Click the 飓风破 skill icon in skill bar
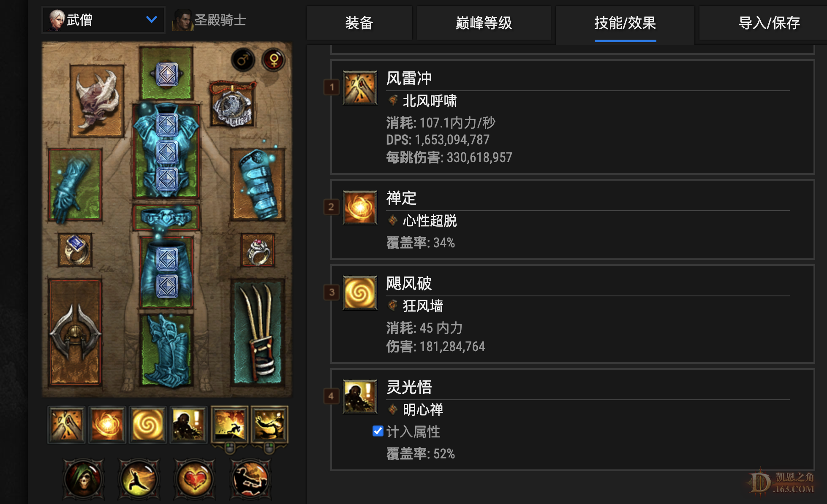Viewport: 827px width, 504px height. tap(147, 425)
